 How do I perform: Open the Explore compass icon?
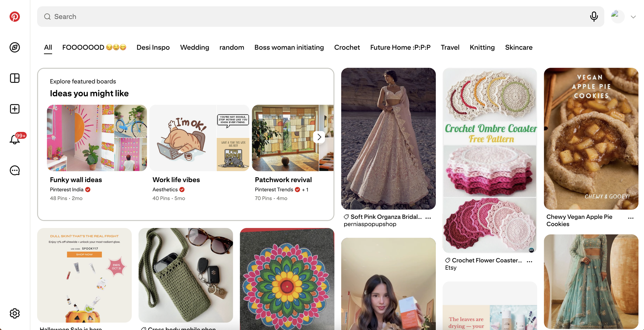point(15,47)
